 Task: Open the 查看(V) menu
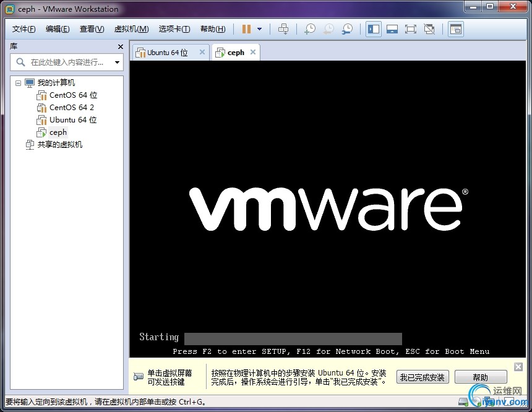pos(92,29)
